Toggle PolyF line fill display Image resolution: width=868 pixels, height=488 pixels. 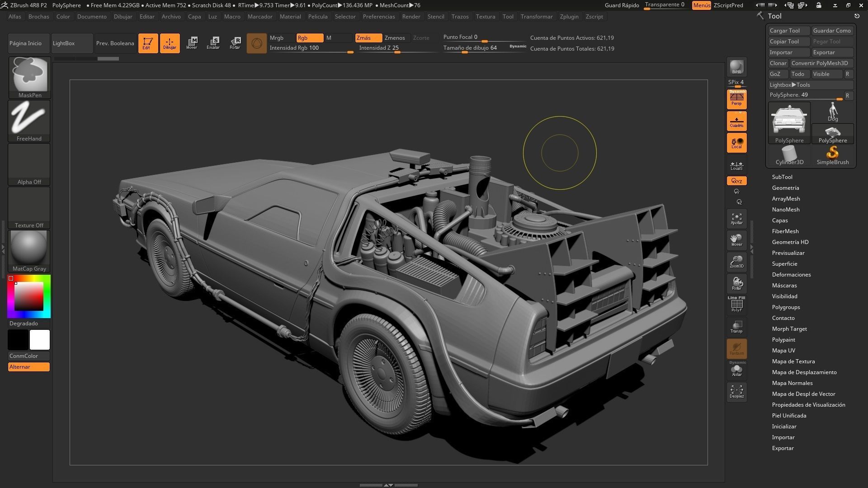pyautogui.click(x=736, y=305)
